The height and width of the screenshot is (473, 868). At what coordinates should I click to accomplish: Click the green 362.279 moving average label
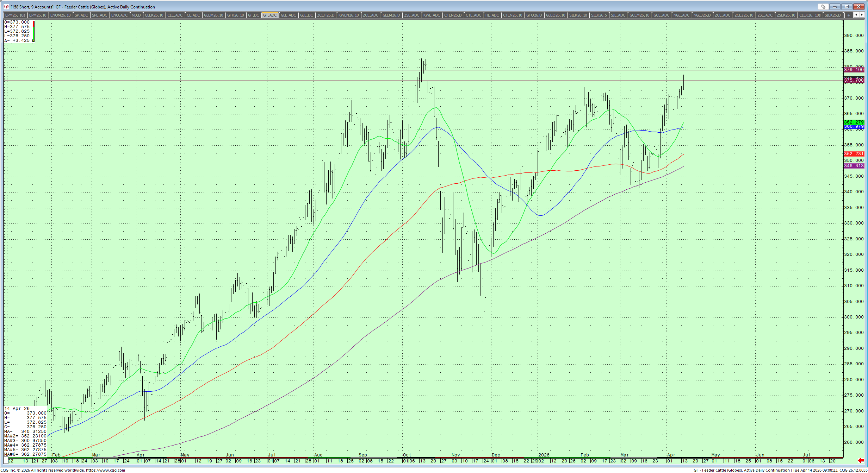pos(854,122)
